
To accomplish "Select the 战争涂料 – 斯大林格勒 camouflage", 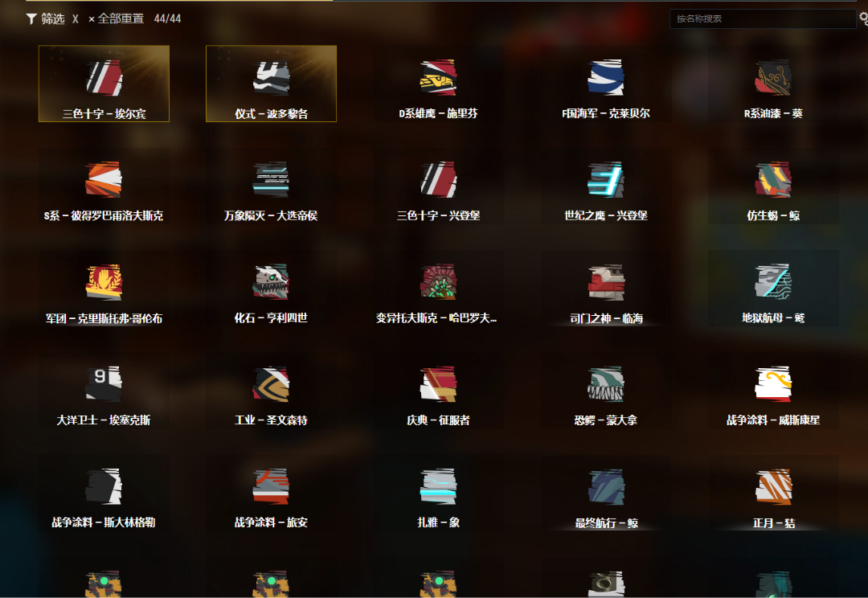I will pyautogui.click(x=104, y=494).
